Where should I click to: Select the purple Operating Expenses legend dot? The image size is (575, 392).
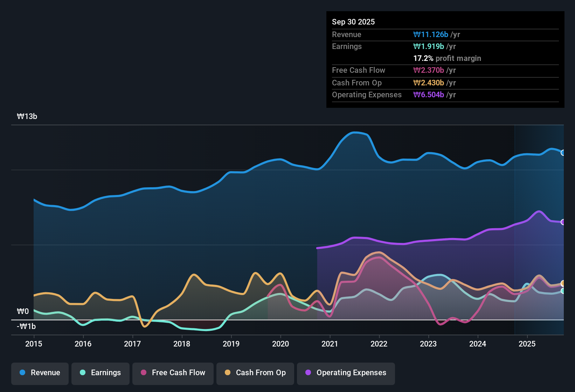pyautogui.click(x=307, y=373)
